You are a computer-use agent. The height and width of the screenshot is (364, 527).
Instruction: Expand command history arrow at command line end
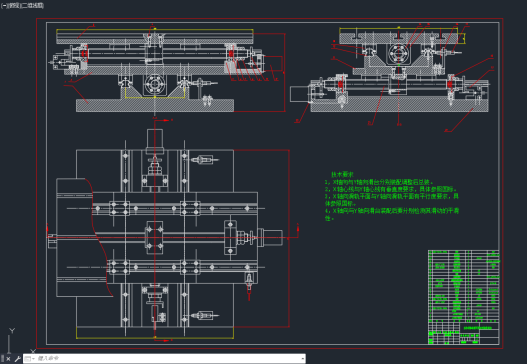pyautogui.click(x=303, y=359)
